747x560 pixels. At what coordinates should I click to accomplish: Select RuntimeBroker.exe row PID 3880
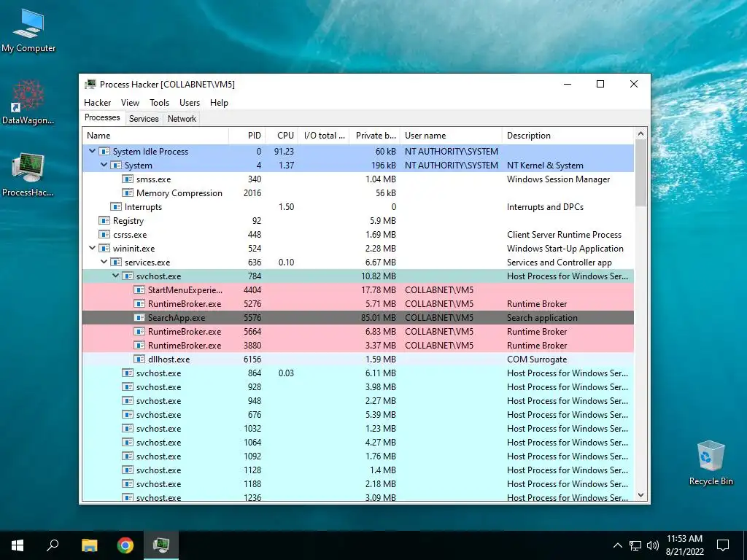[358, 345]
